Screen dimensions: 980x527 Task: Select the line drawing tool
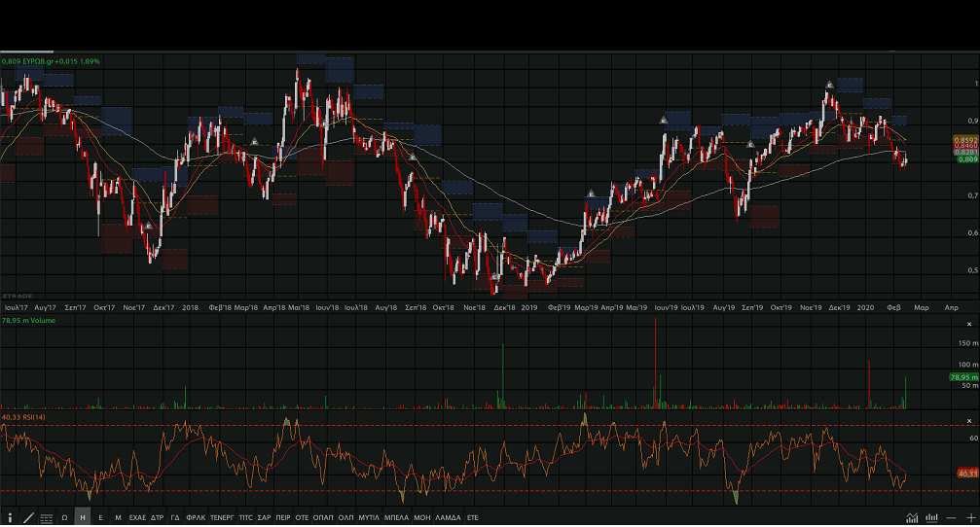coord(28,518)
